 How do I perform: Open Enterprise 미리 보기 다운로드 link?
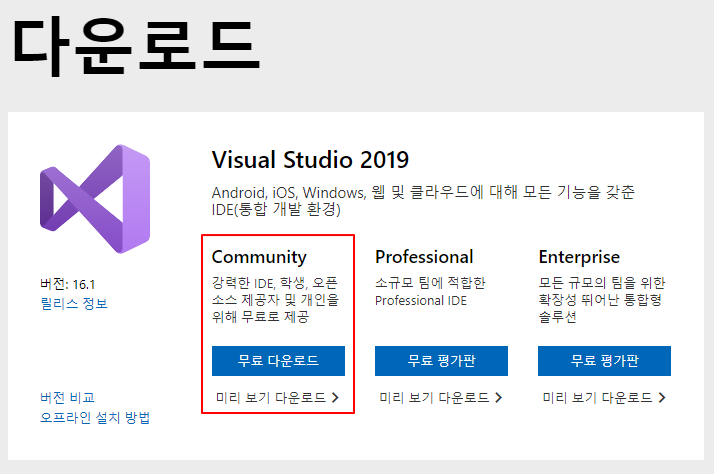coord(604,398)
